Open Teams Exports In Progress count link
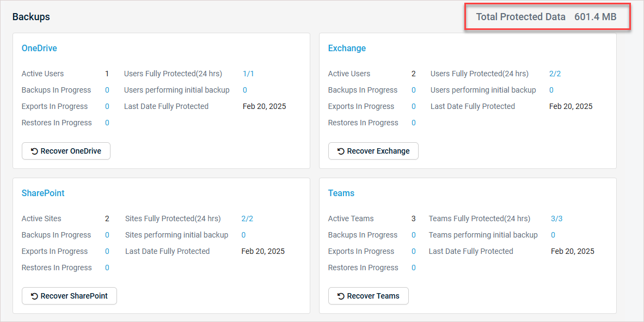The width and height of the screenshot is (644, 322). [x=414, y=251]
